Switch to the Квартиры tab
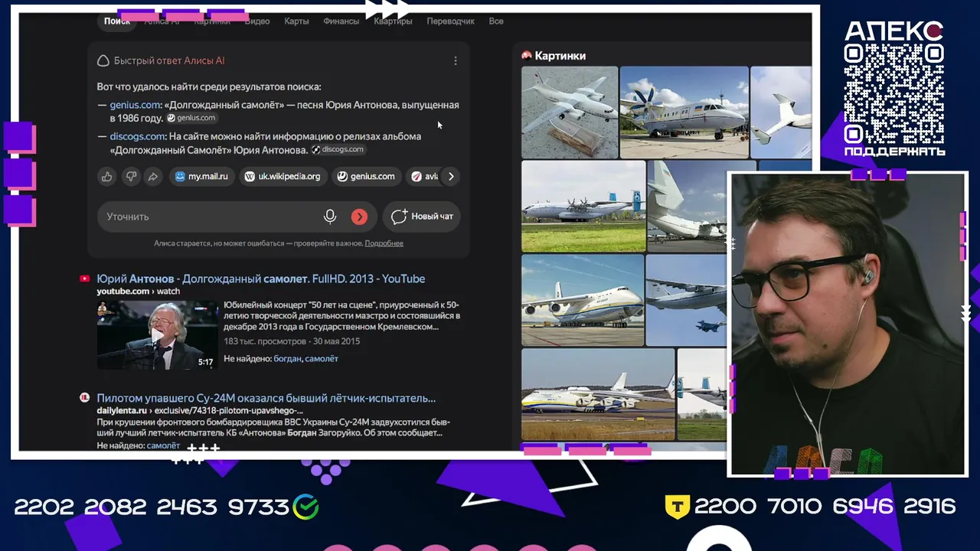The width and height of the screenshot is (980, 551). pyautogui.click(x=393, y=21)
